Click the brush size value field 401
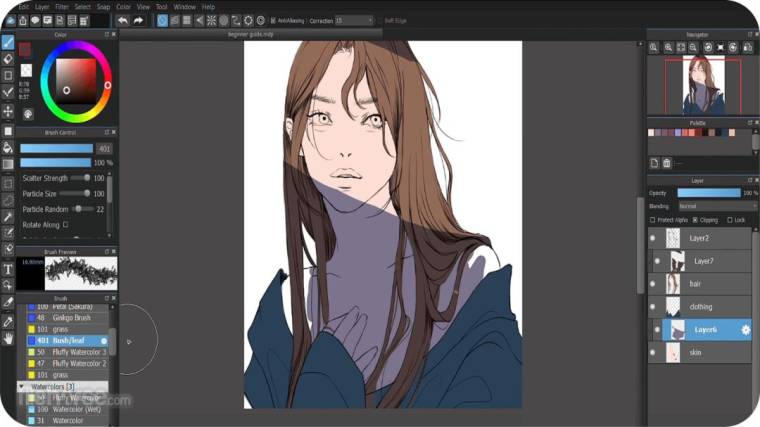 point(104,148)
